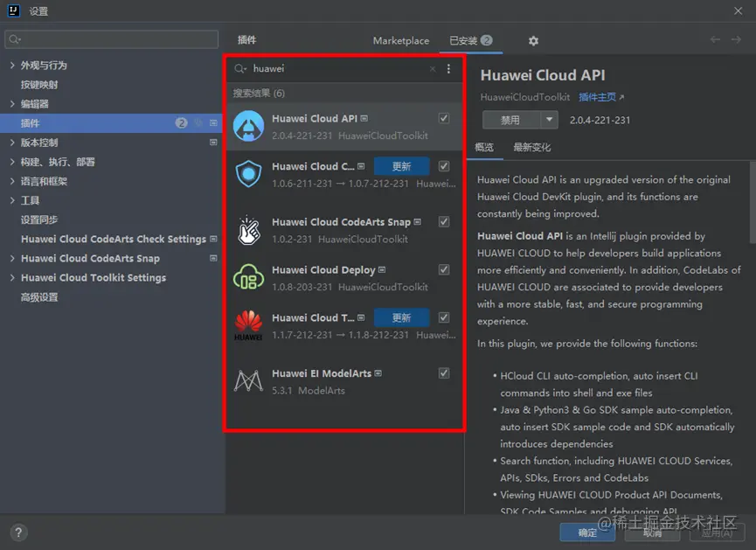This screenshot has height=550, width=756.
Task: Uncheck the Huawei EI ModelArts checkbox
Action: 444,373
